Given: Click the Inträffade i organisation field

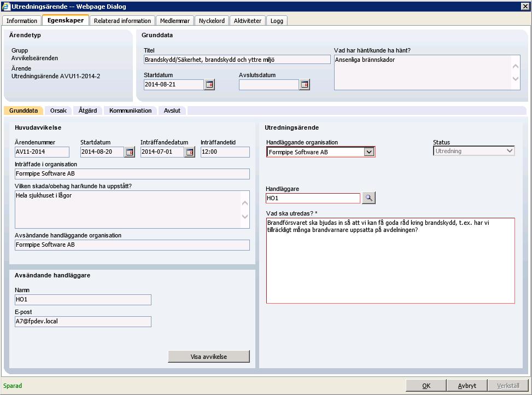Looking at the screenshot, I should [x=132, y=174].
